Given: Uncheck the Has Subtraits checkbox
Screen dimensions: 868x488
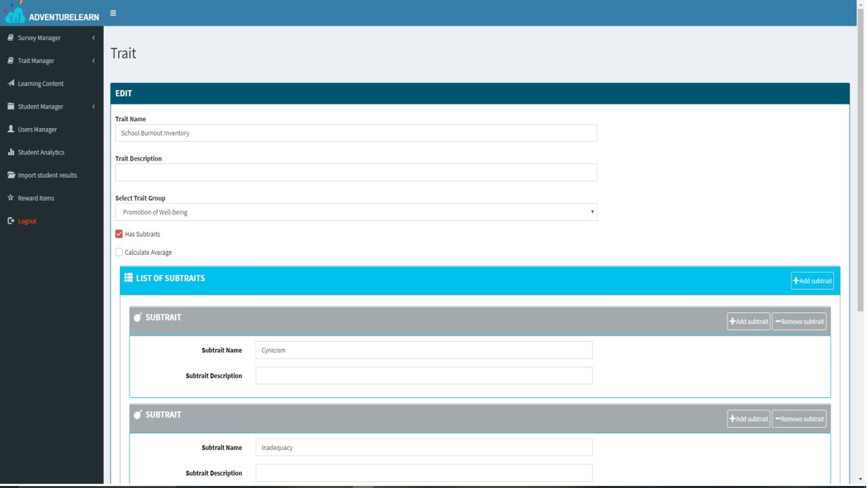Looking at the screenshot, I should coord(119,234).
